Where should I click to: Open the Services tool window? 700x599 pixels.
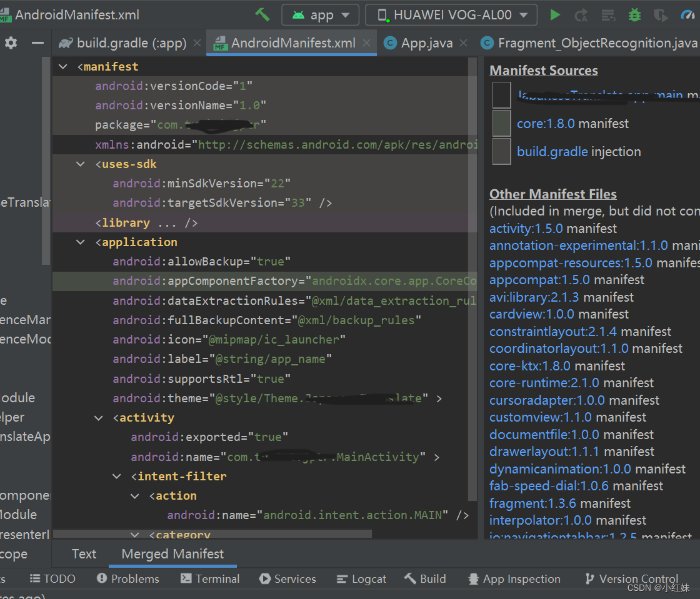[x=287, y=579]
